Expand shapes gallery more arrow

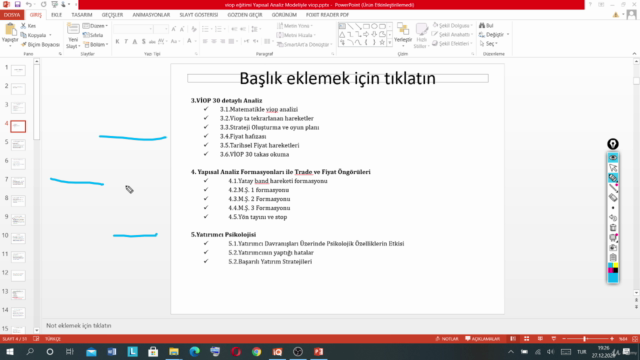pos(390,42)
